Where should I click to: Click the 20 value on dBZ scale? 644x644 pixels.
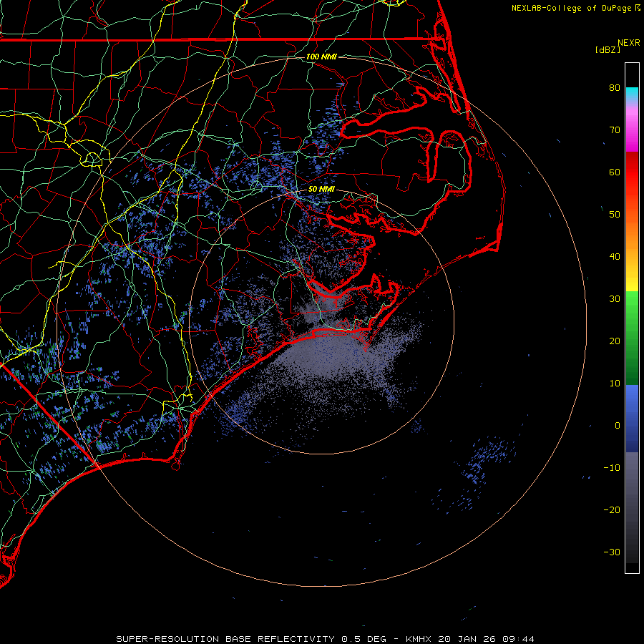pyautogui.click(x=615, y=341)
